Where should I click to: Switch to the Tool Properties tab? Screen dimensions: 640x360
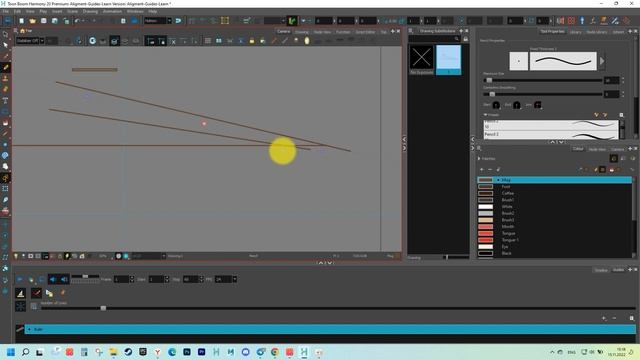click(x=552, y=31)
